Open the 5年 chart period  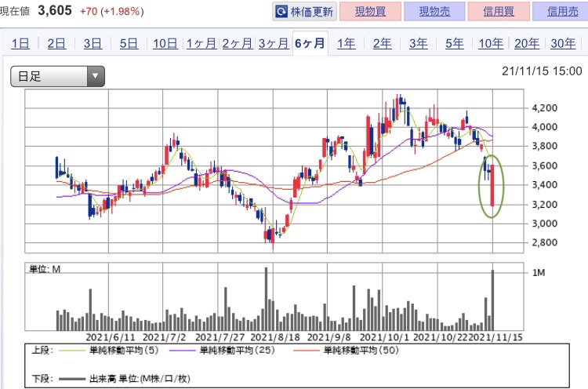(x=455, y=43)
